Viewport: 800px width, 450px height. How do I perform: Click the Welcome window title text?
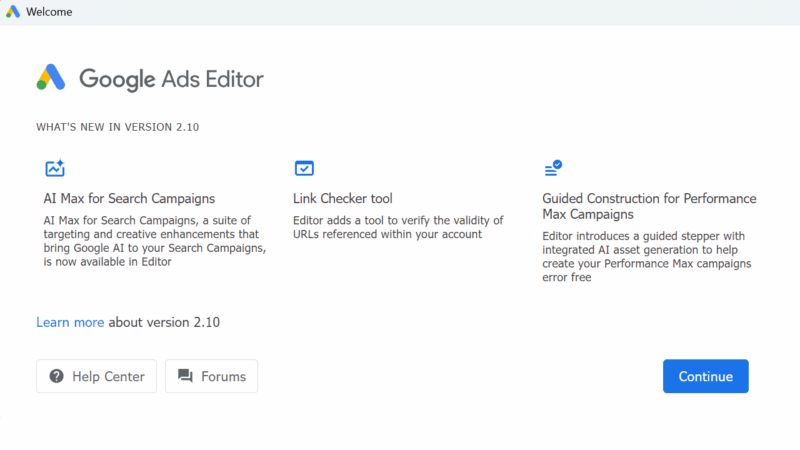49,12
